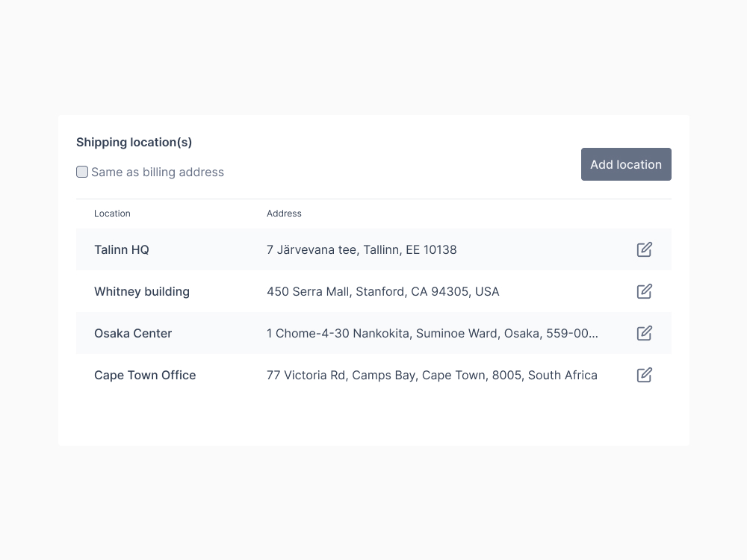Click the truncated Nankokita Osaka address
The image size is (747, 560).
point(432,334)
